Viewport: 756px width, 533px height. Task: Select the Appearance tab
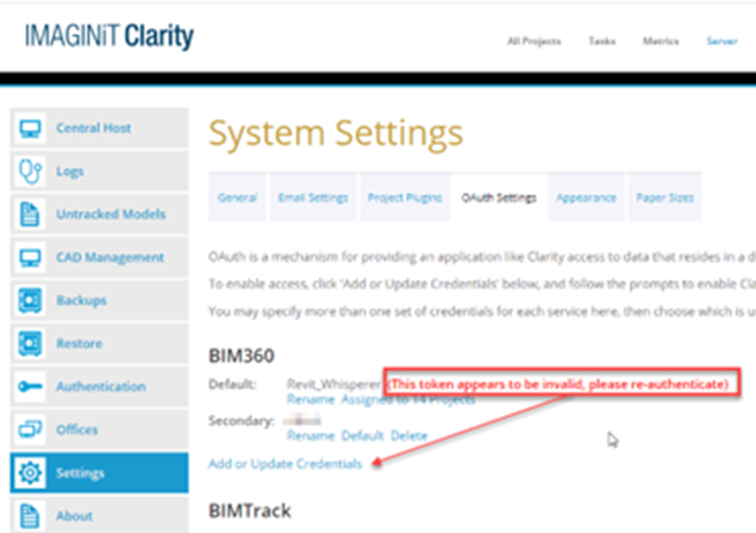point(586,198)
